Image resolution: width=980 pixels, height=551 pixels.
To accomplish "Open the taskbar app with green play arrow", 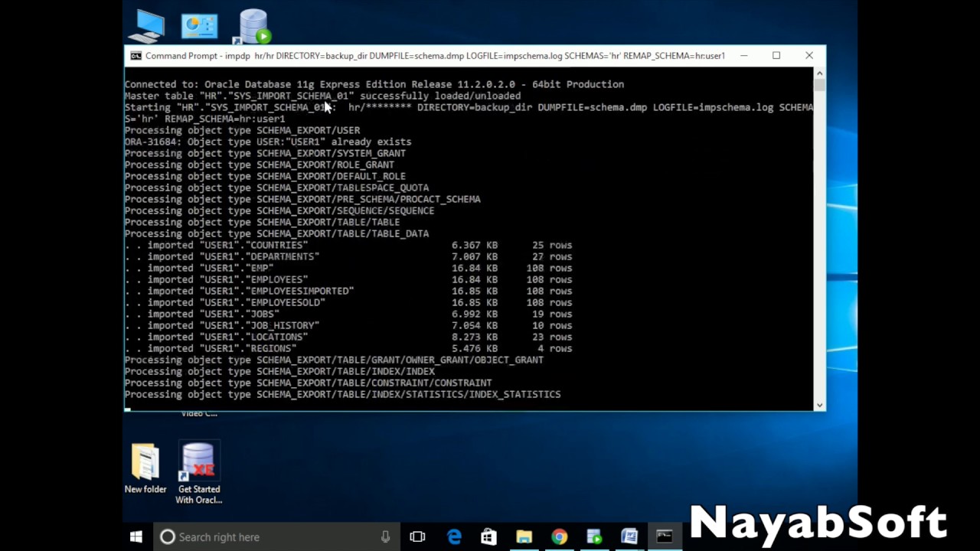I will point(594,537).
